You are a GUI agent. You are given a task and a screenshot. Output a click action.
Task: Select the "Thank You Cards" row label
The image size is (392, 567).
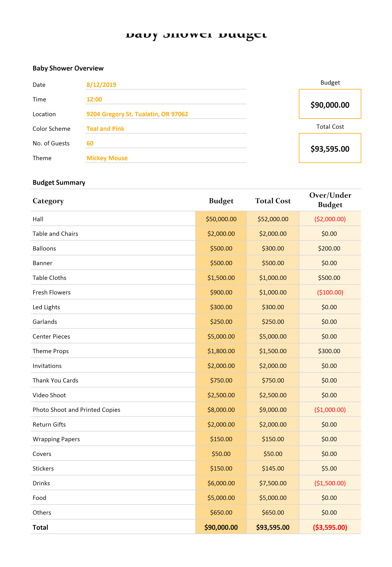[55, 380]
